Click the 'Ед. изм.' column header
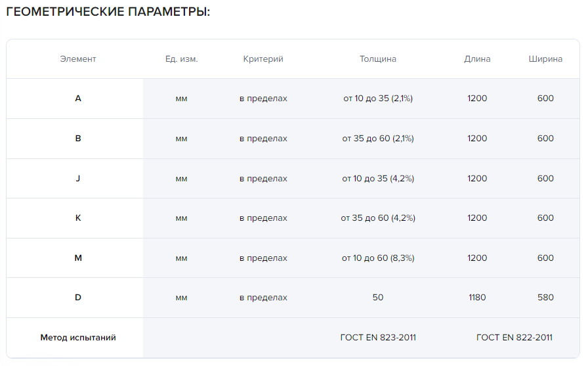Screen dimensions: 588x366 click(x=182, y=59)
